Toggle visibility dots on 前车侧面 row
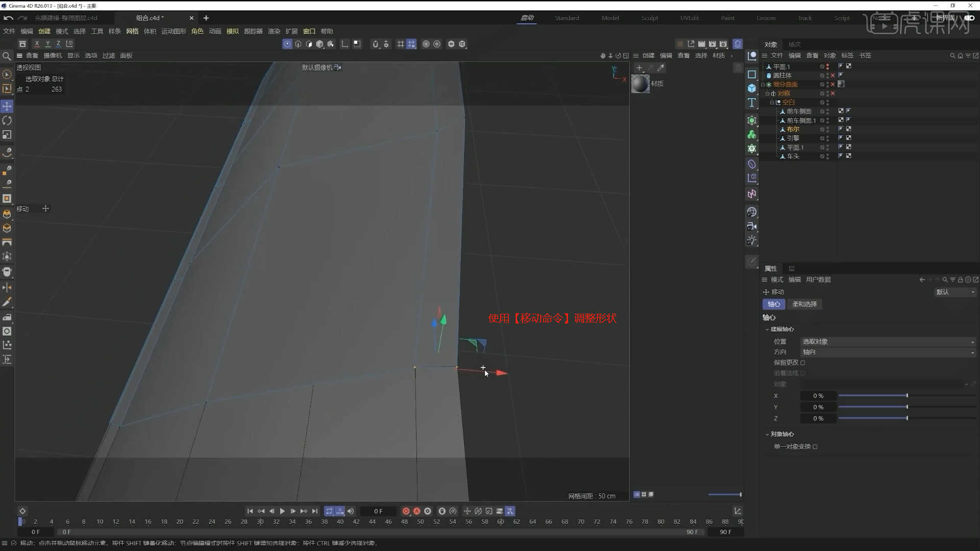This screenshot has height=551, width=980. pyautogui.click(x=827, y=111)
